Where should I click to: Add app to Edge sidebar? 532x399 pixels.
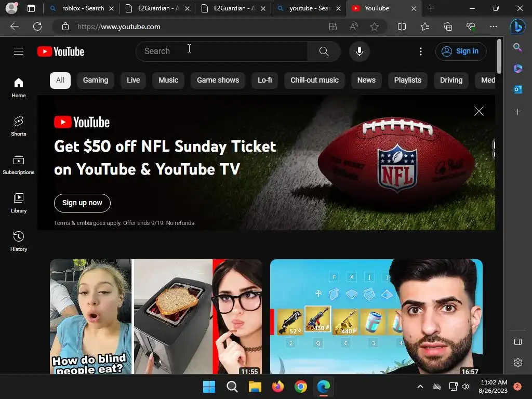[x=517, y=112]
